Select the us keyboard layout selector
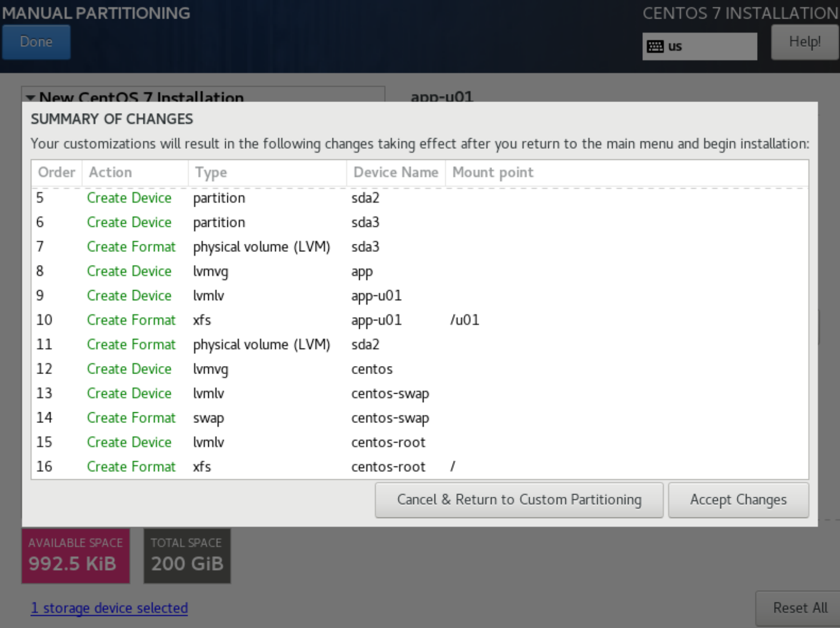Viewport: 840px width, 628px height. [x=699, y=47]
